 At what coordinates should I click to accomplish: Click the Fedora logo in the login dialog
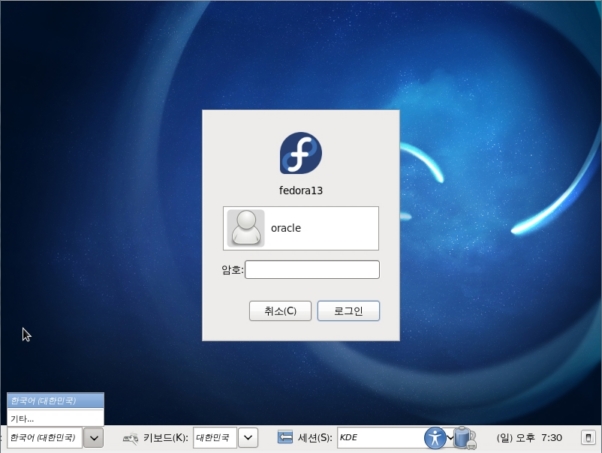coord(301,153)
